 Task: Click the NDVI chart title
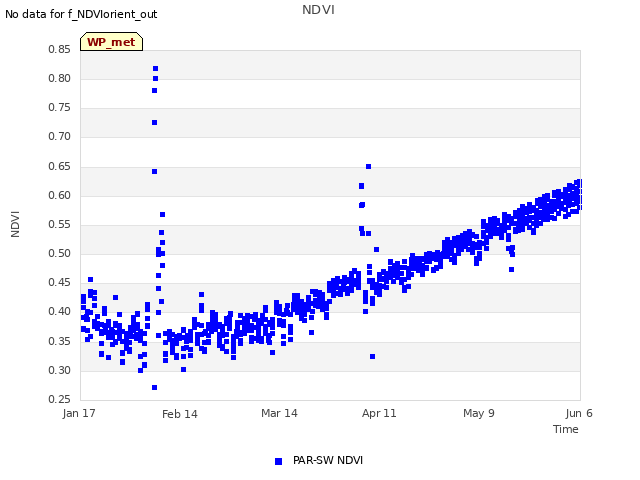[x=318, y=9]
